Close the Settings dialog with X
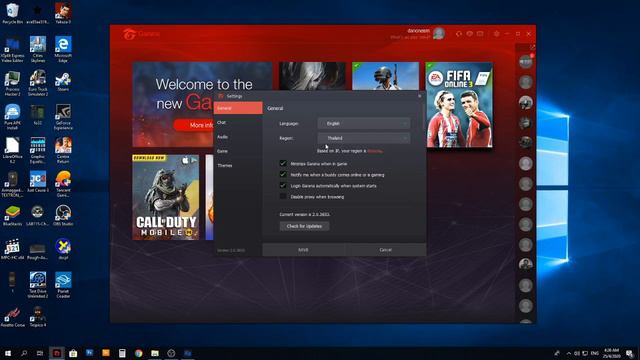Screen dimensions: 640x360 point(420,96)
